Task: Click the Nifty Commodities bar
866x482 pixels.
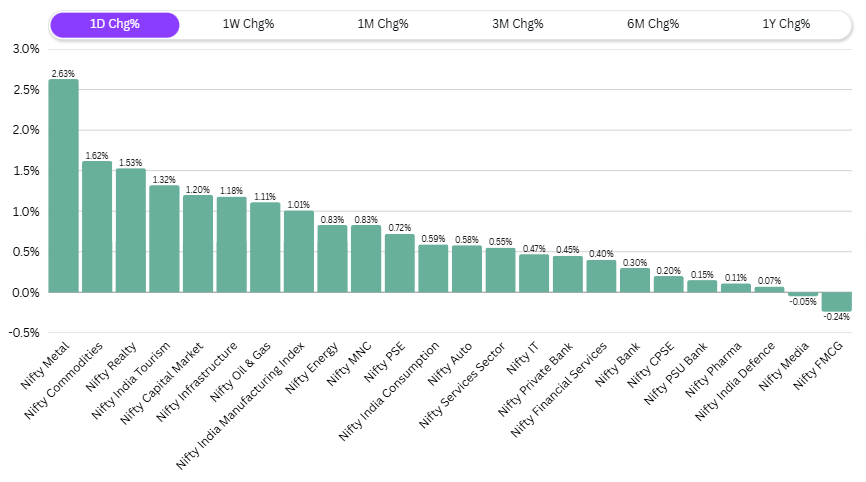Action: coord(97,227)
